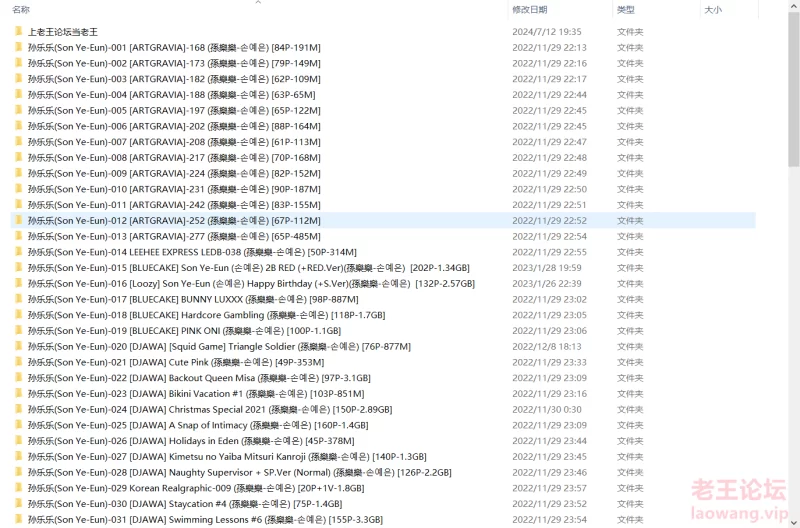Select the 031 Swimming Lessons #6 folder name
This screenshot has width=800, height=528.
click(x=205, y=519)
